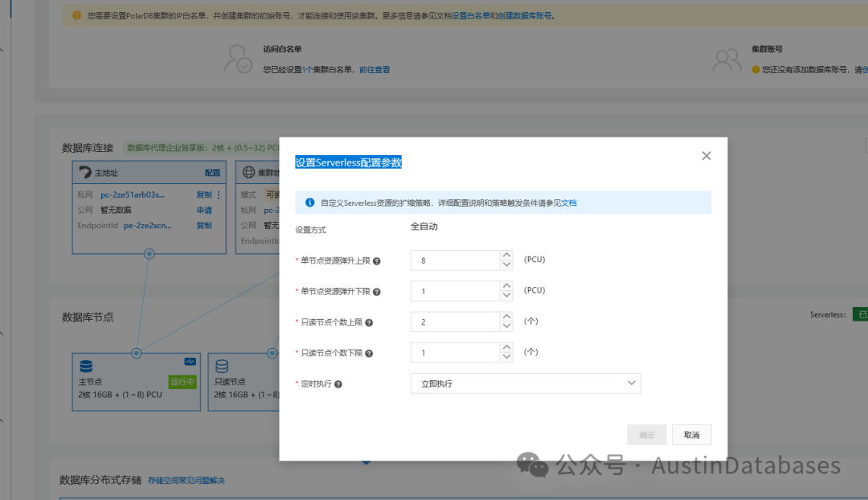Click the 确定 button

click(646, 435)
